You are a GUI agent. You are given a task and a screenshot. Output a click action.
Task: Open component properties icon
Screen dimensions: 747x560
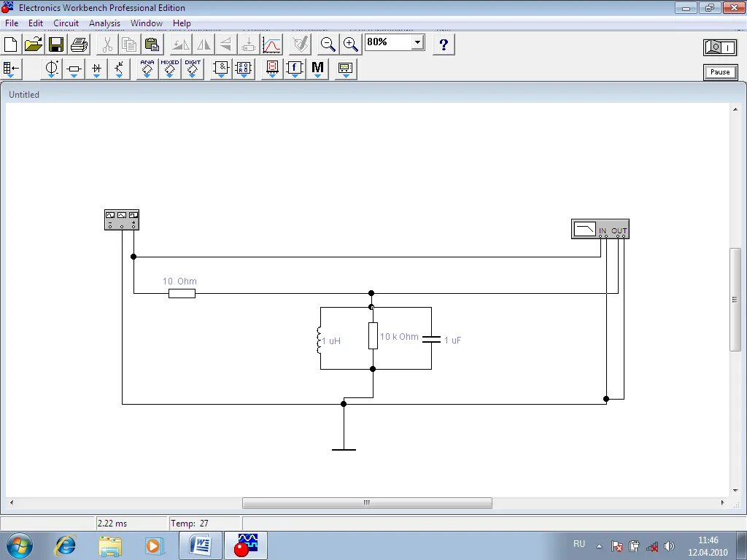(301, 44)
